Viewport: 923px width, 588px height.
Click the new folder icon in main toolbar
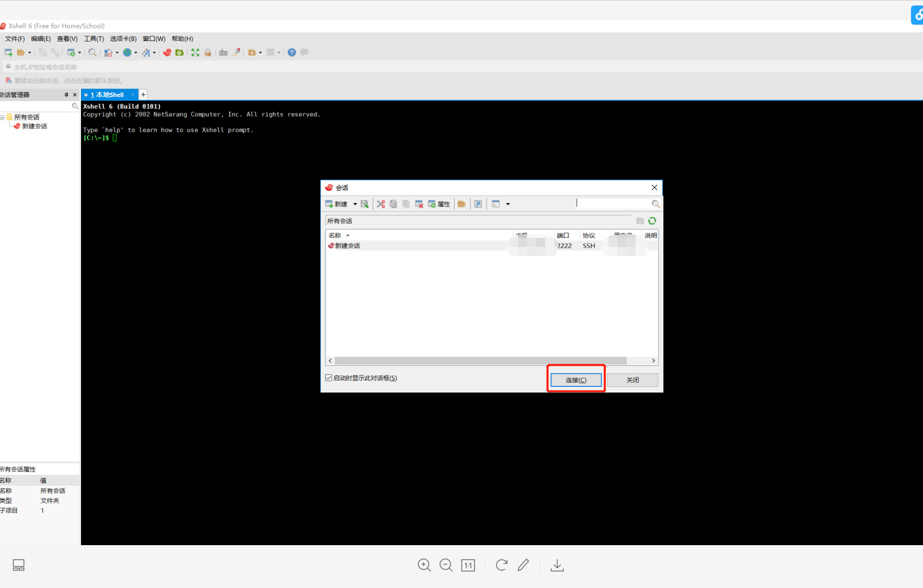252,53
